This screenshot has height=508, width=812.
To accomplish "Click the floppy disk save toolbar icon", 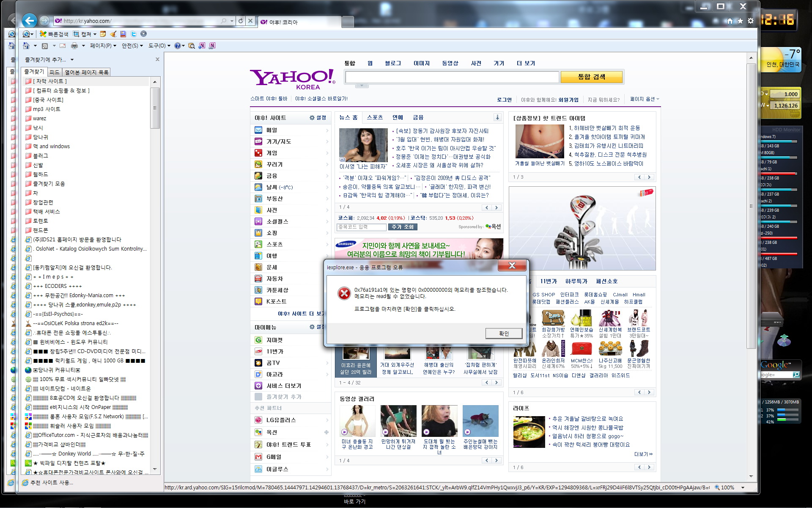I will click(123, 34).
